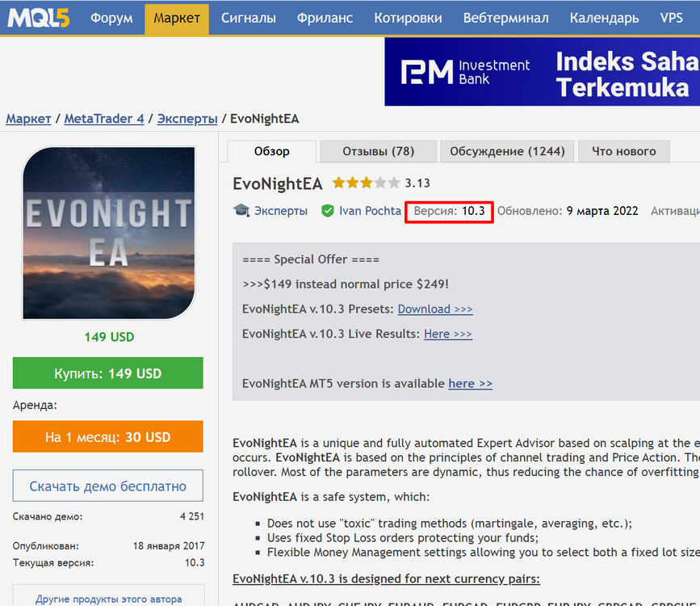Click the currency pairs underlined heading
Image resolution: width=700 pixels, height=606 pixels.
pos(386,579)
